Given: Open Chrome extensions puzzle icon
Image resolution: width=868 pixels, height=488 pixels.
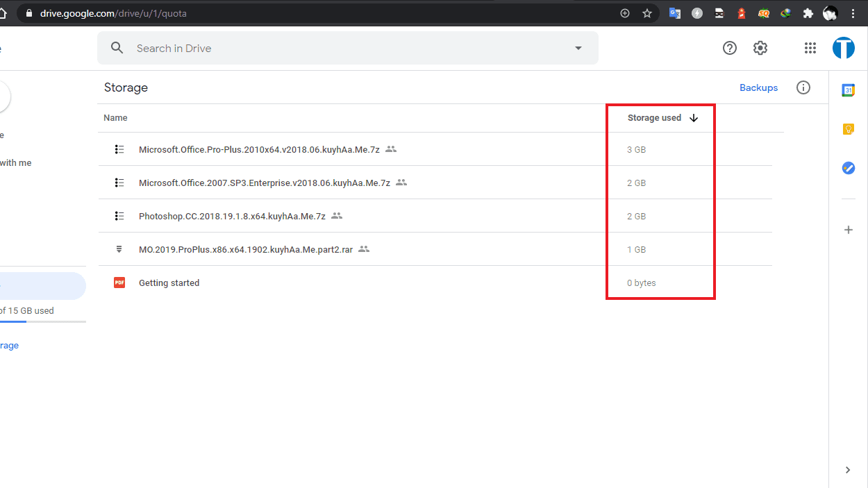Looking at the screenshot, I should tap(808, 13).
